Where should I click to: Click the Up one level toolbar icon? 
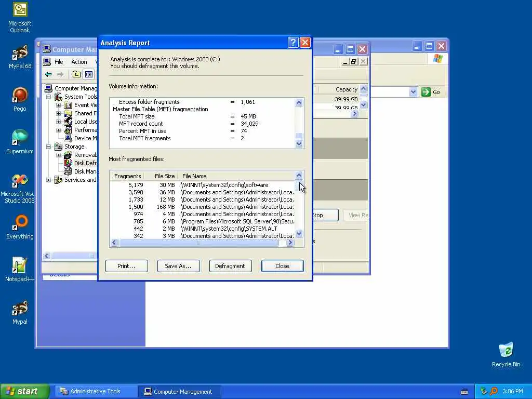click(77, 74)
